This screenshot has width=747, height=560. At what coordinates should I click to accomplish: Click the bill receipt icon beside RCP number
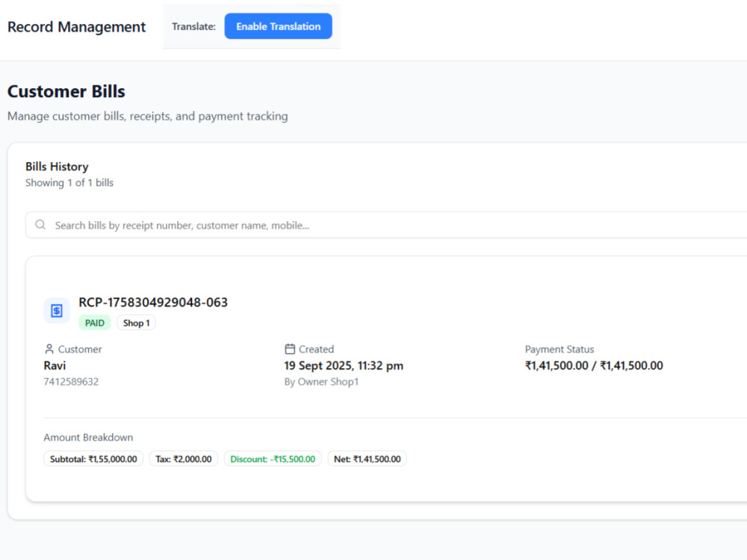(57, 311)
